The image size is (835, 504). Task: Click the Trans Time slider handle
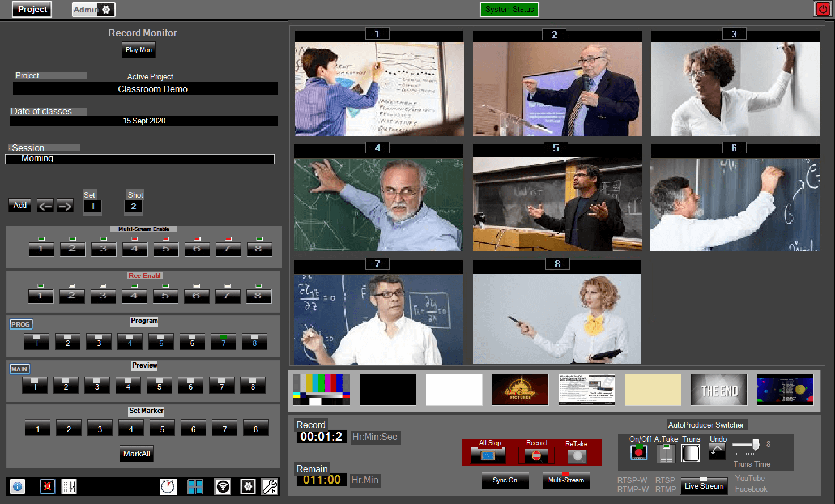755,445
